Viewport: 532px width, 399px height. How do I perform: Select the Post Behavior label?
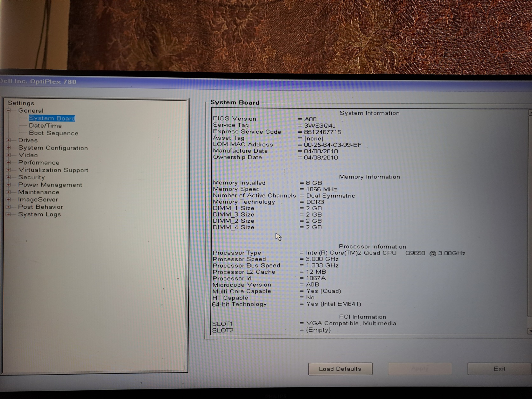click(40, 207)
